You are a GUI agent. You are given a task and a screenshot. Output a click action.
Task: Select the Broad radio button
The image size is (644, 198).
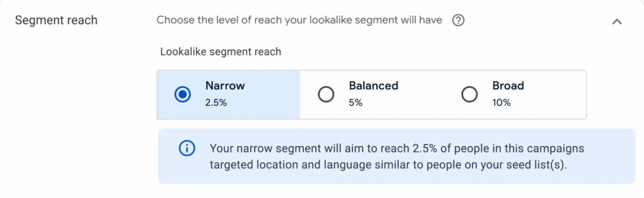469,94
